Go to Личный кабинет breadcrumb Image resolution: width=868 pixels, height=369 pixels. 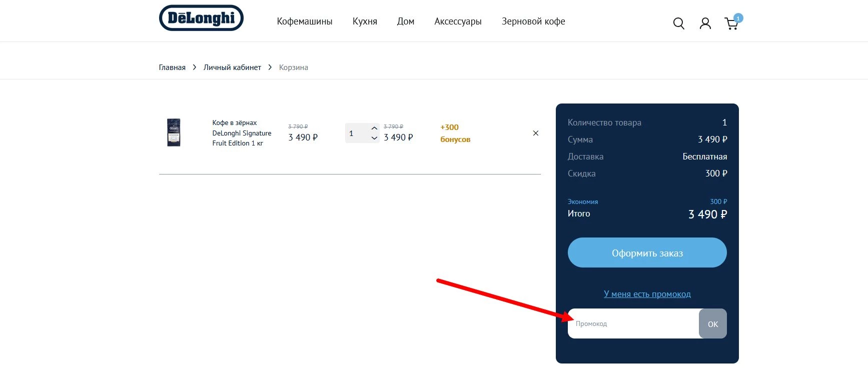pyautogui.click(x=232, y=67)
